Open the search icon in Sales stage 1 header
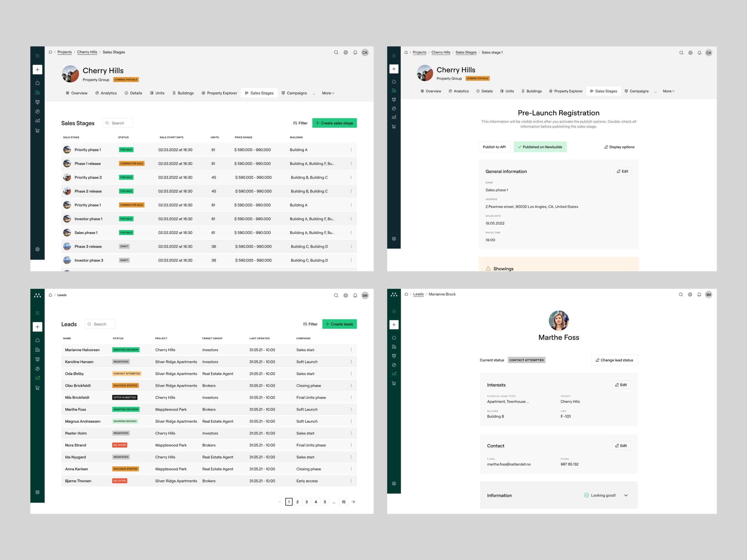 681,53
